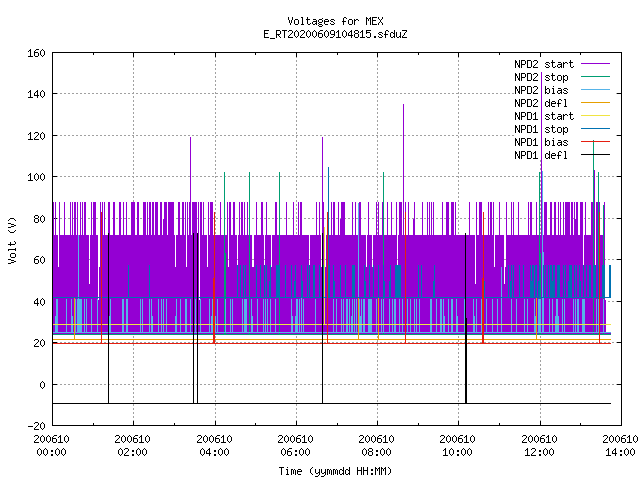This screenshot has height=480, width=640.
Task: Click the NPD1 defl black legend line
Action: [595, 155]
